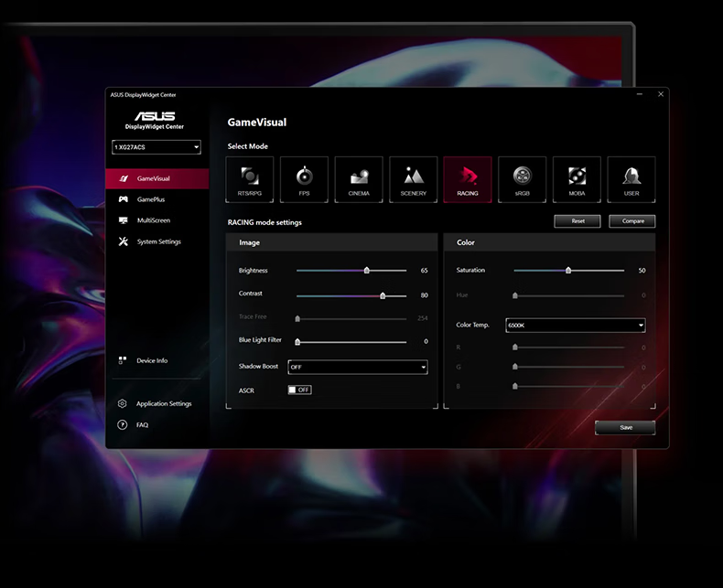The height and width of the screenshot is (588, 723).
Task: Toggle the ASCR switch
Action: pyautogui.click(x=299, y=390)
